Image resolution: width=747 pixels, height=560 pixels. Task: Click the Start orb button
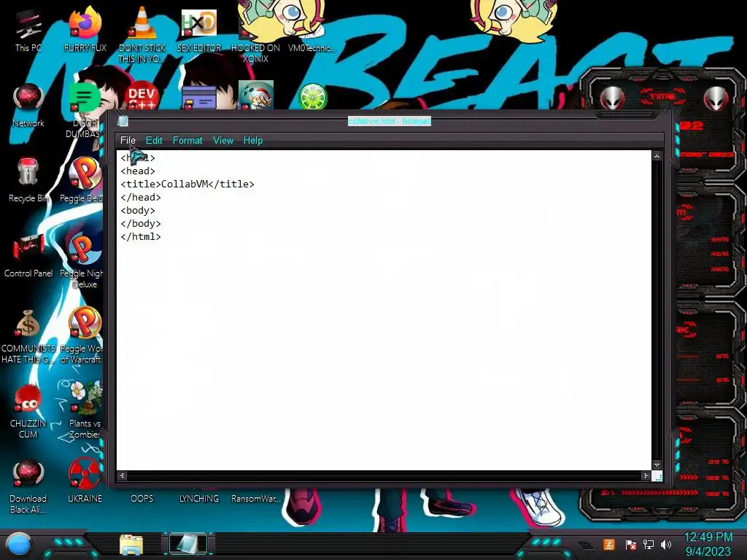tap(19, 545)
